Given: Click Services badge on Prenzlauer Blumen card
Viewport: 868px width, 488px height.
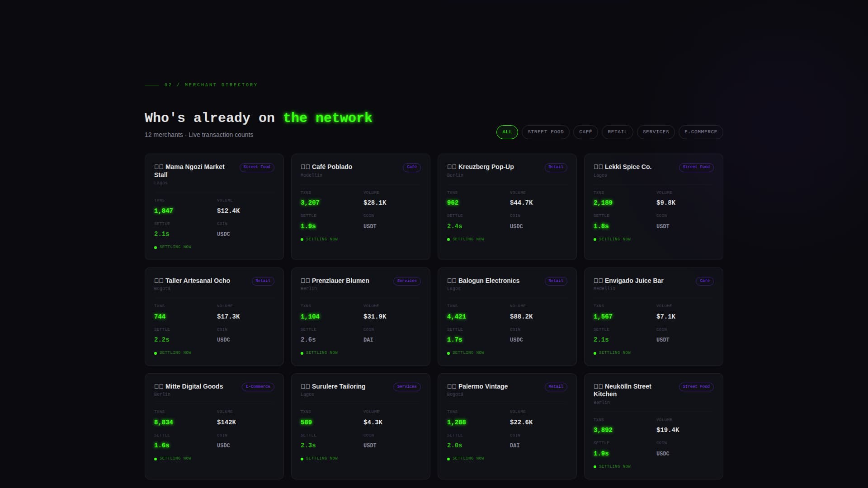Looking at the screenshot, I should click(x=407, y=281).
